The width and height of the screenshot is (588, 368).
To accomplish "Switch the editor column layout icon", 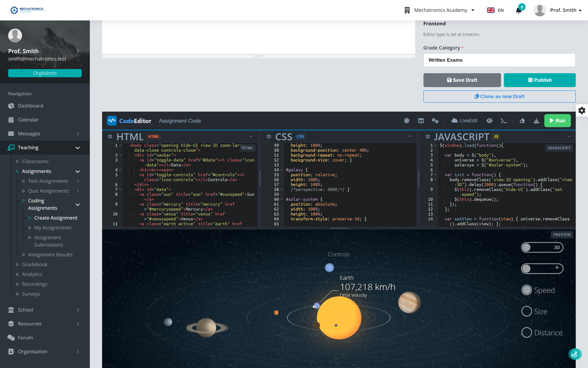I will (421, 121).
